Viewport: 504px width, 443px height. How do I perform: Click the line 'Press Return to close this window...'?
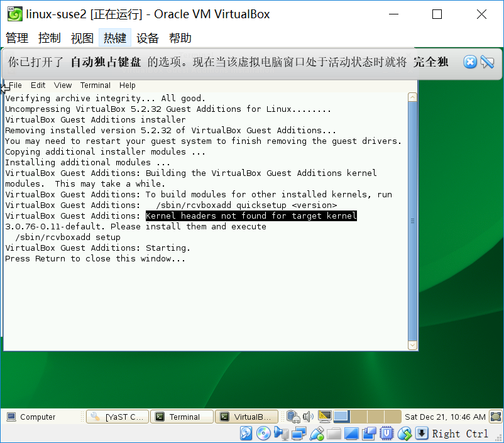pos(95,258)
